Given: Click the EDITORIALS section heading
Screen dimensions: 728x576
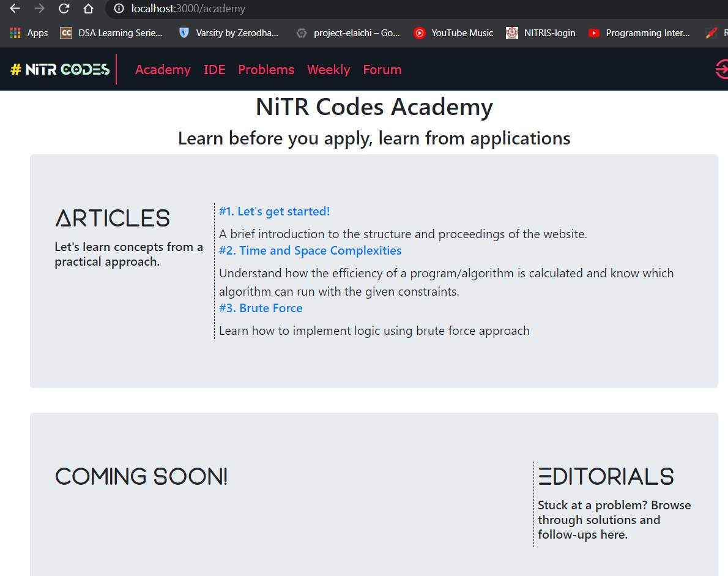Looking at the screenshot, I should tap(606, 477).
